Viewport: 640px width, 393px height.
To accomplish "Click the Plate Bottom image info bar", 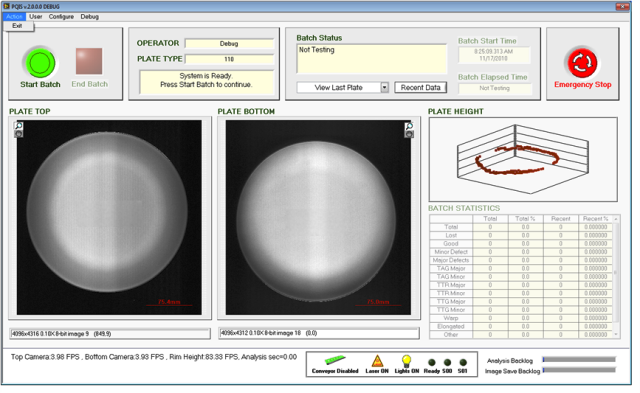I will point(319,333).
